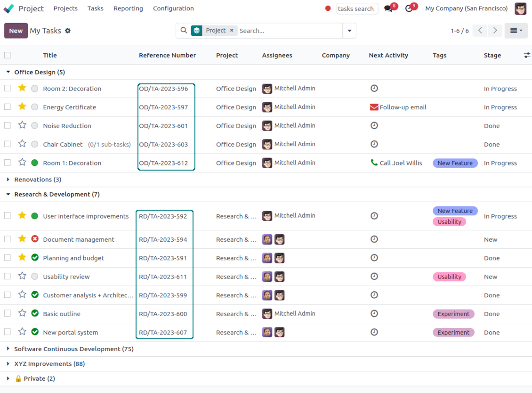Open the Reporting menu
The width and height of the screenshot is (532, 393).
[x=128, y=8]
